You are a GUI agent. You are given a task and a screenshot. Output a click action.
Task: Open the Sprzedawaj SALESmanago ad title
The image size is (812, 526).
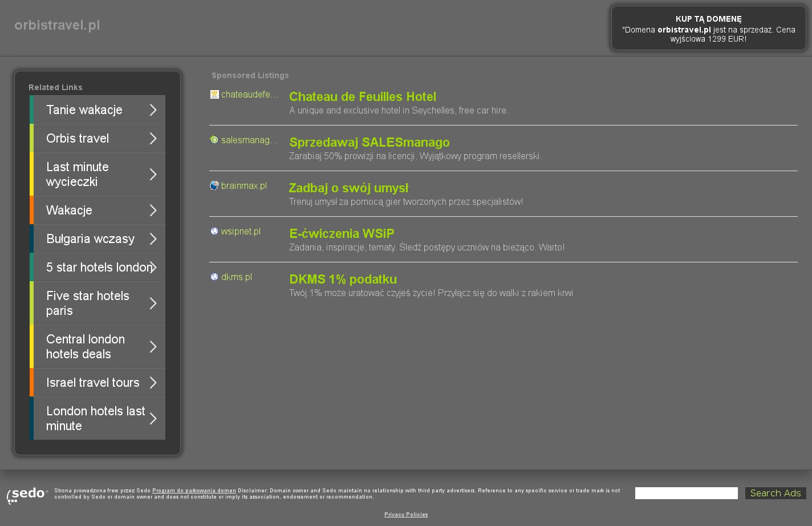[369, 143]
